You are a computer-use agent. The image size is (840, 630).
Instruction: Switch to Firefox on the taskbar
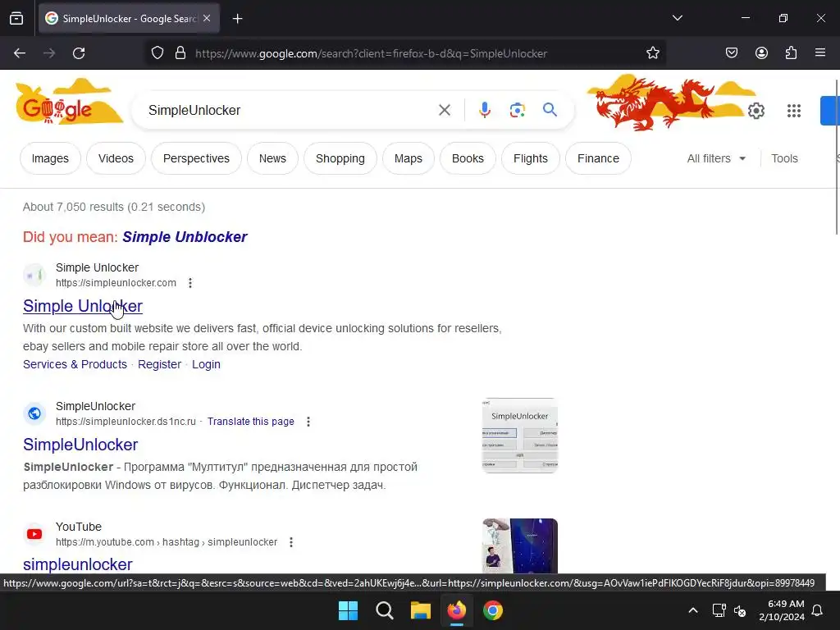pos(456,610)
